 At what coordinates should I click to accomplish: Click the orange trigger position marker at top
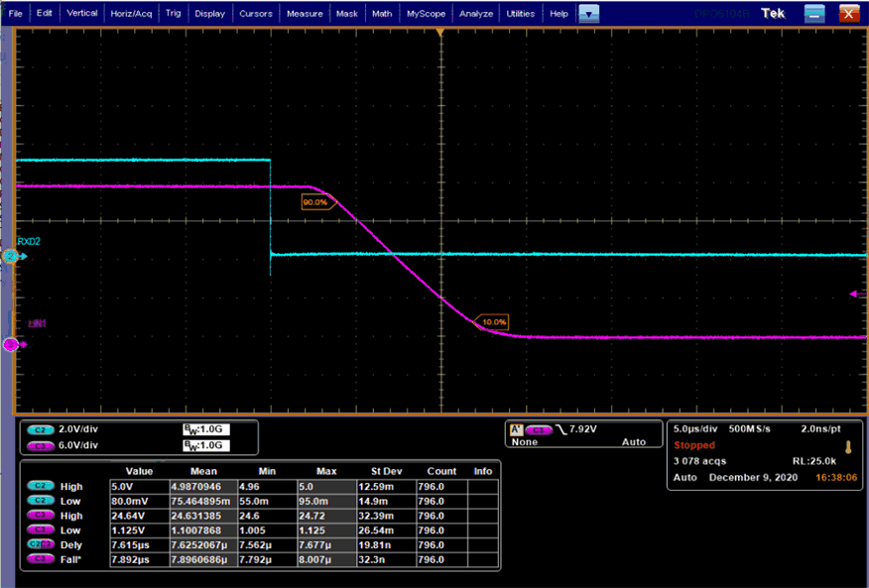tap(440, 34)
